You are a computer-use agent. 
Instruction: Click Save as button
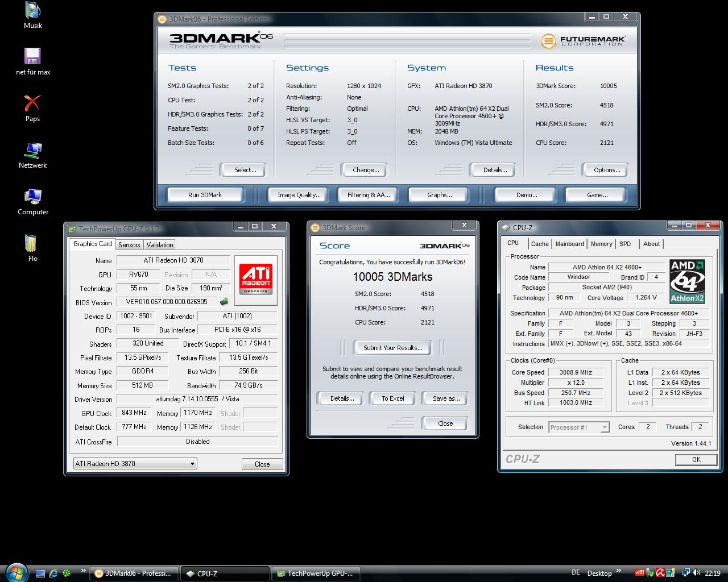pos(446,398)
